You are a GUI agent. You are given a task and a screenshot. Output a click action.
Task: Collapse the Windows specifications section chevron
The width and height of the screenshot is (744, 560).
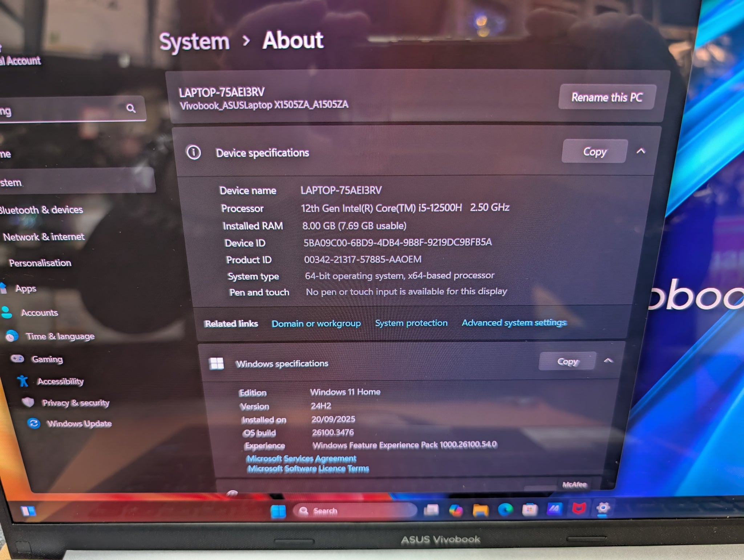(608, 361)
